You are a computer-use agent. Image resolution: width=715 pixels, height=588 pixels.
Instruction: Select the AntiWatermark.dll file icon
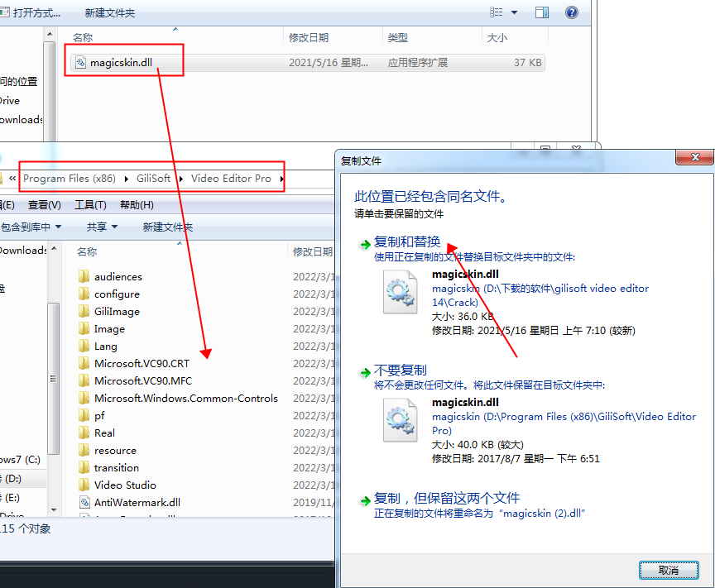click(x=84, y=502)
